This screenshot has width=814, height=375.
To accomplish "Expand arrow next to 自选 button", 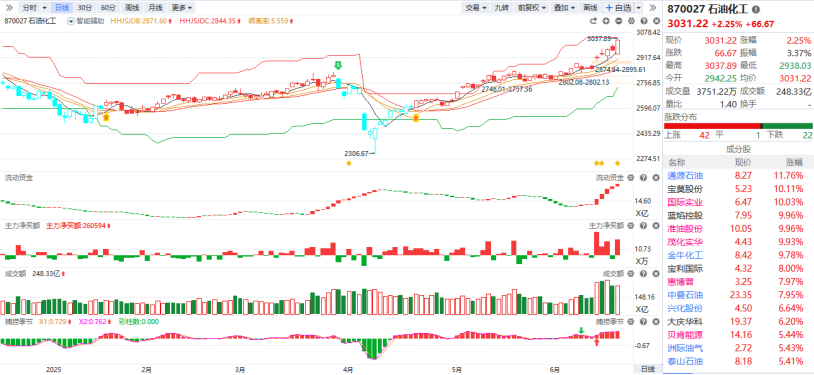I will coord(639,8).
